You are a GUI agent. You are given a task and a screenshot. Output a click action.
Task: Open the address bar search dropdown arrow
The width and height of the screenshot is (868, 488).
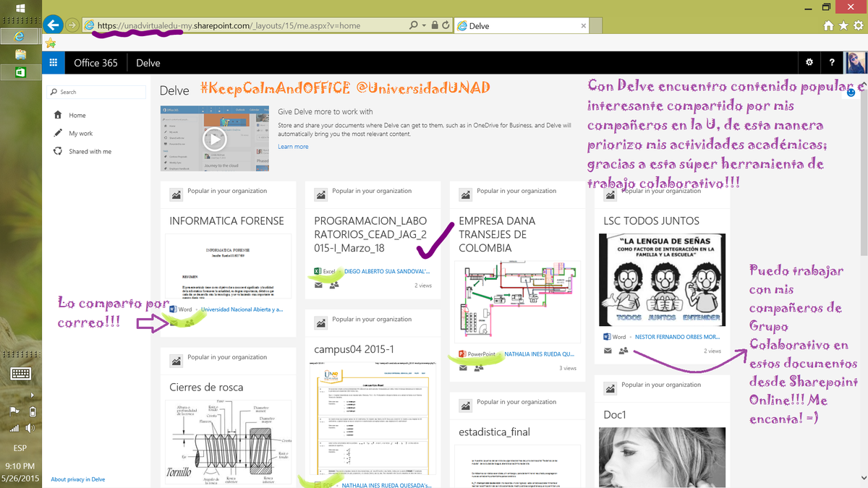pyautogui.click(x=423, y=25)
